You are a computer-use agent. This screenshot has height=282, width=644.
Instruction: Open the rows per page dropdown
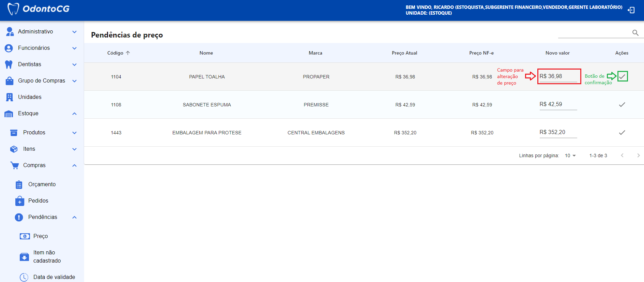[570, 155]
